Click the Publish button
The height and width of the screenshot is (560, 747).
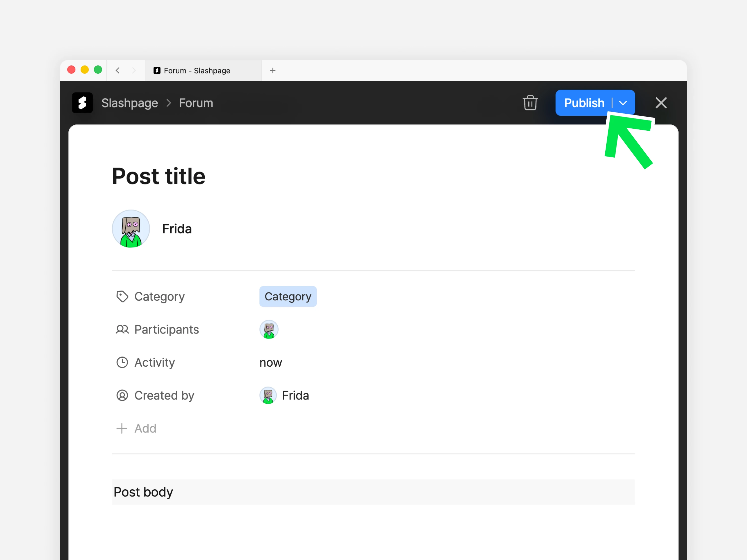pos(584,103)
